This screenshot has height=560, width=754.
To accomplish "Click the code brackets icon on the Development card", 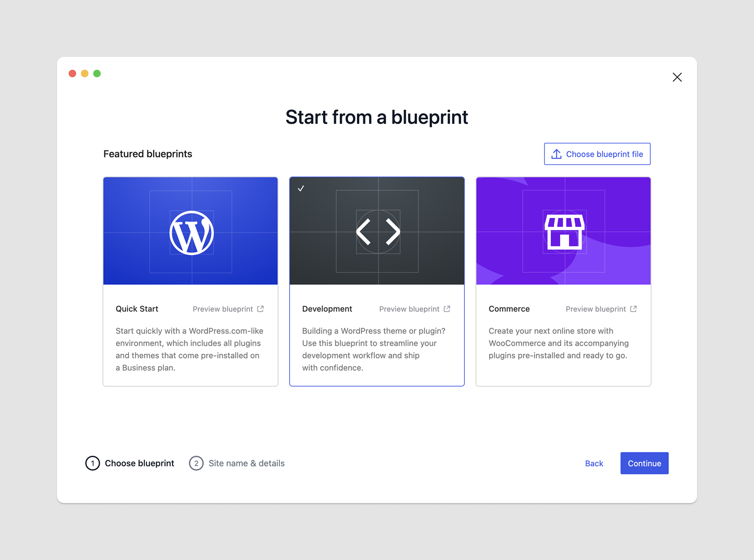I will [377, 231].
